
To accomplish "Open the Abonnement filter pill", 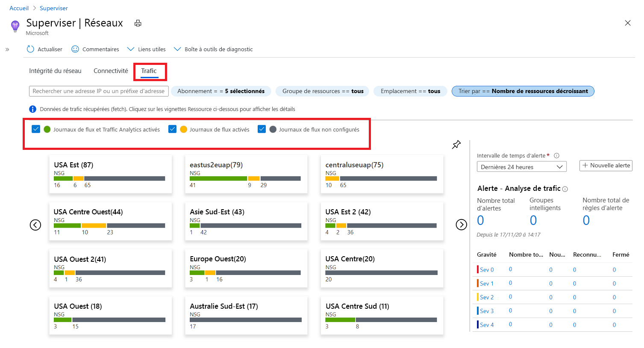I will 221,91.
